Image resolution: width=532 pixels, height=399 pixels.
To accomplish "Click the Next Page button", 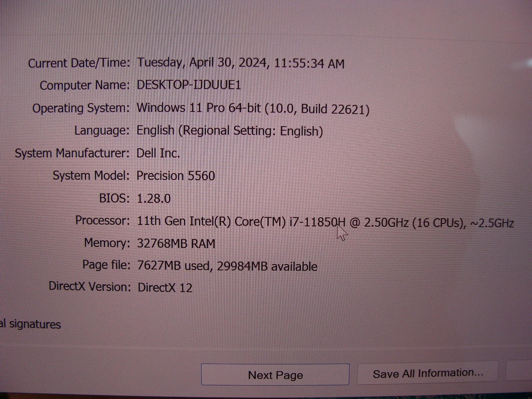I will [275, 375].
